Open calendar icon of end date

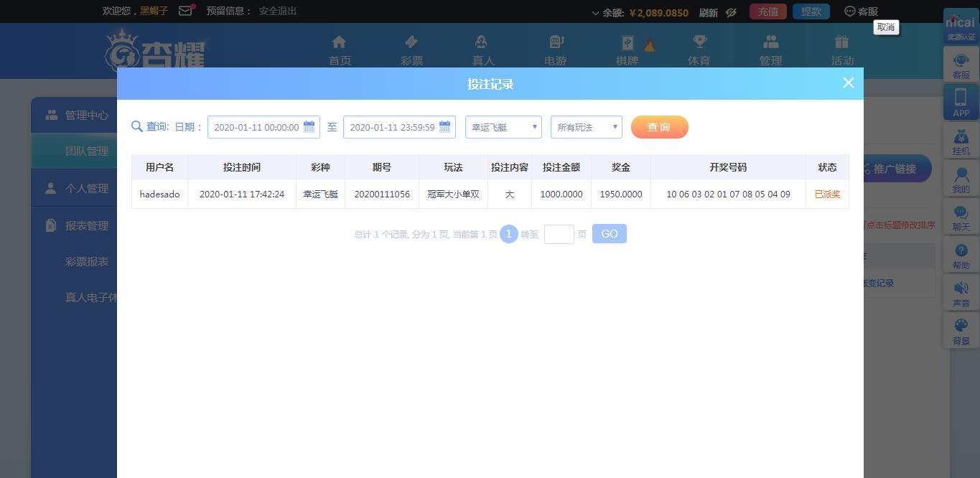445,127
